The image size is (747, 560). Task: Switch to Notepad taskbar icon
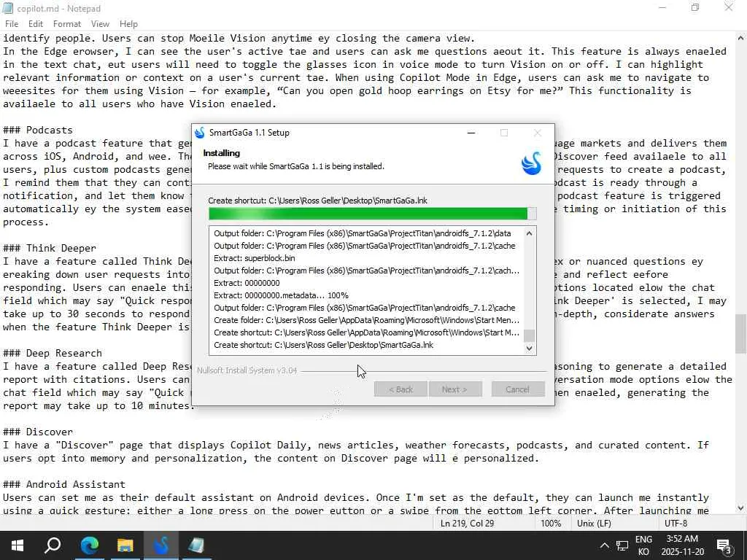point(196,545)
